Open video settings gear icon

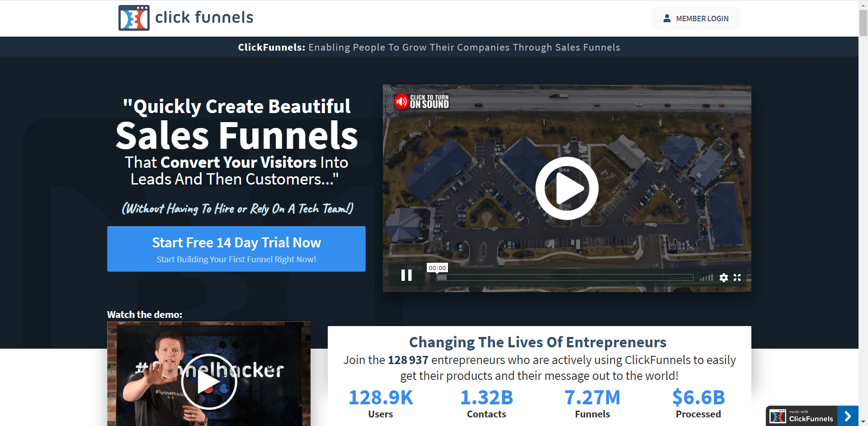(x=724, y=278)
